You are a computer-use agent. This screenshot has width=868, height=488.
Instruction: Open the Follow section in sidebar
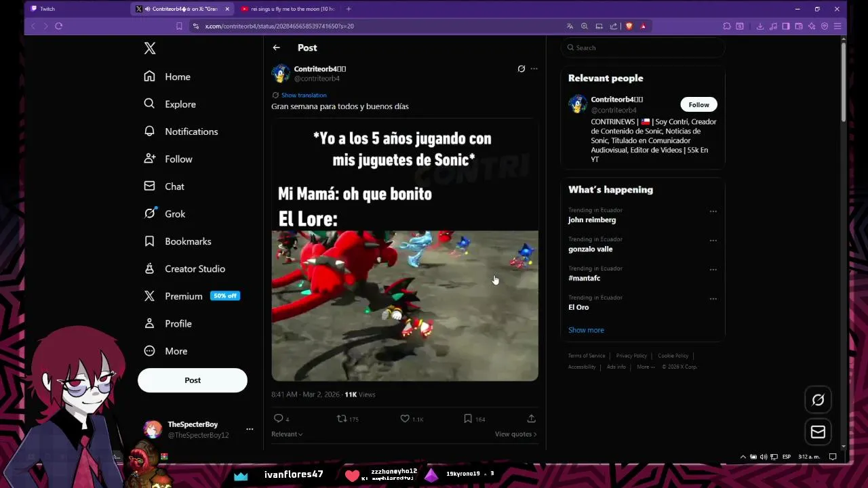[168, 159]
